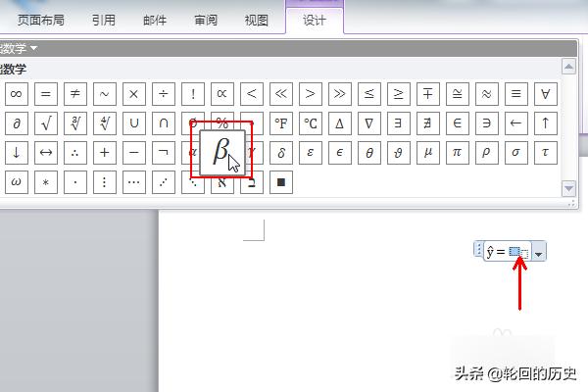Insert the identical-to triple bar symbol
Image resolution: width=588 pixels, height=392 pixels.
point(516,94)
